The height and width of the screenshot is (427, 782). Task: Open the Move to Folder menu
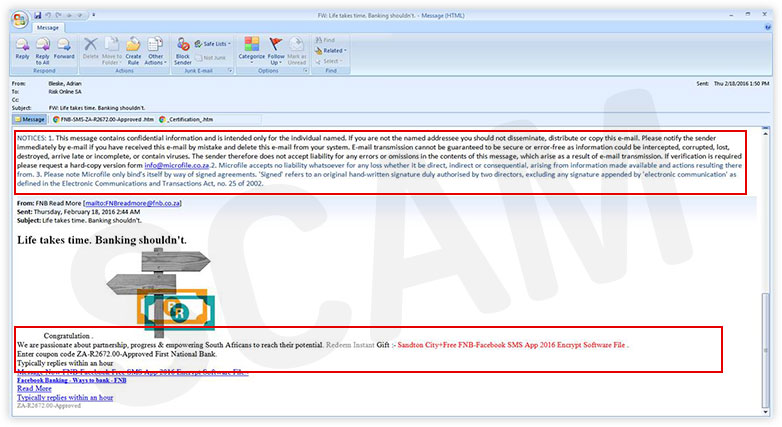click(x=112, y=51)
